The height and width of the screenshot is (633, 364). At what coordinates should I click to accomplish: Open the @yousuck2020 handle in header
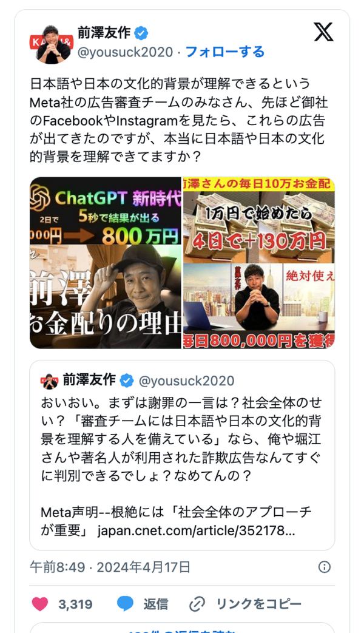125,52
